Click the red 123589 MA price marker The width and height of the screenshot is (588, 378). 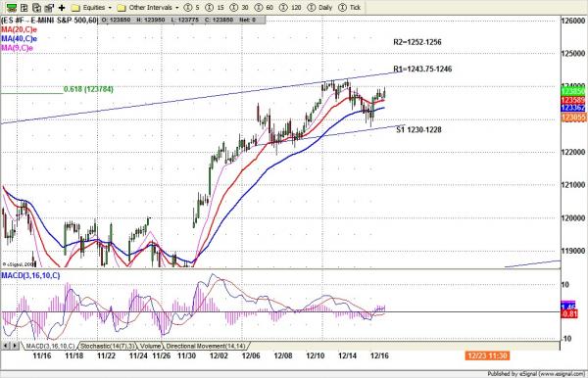tap(573, 100)
